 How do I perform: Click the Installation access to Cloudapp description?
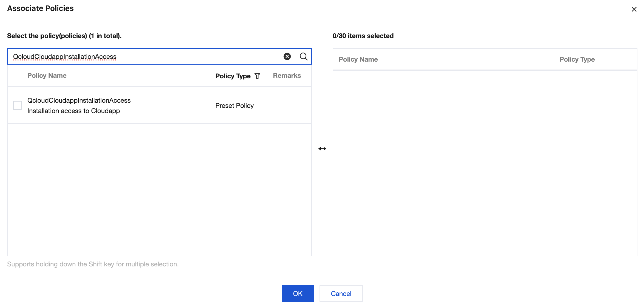[x=73, y=111]
